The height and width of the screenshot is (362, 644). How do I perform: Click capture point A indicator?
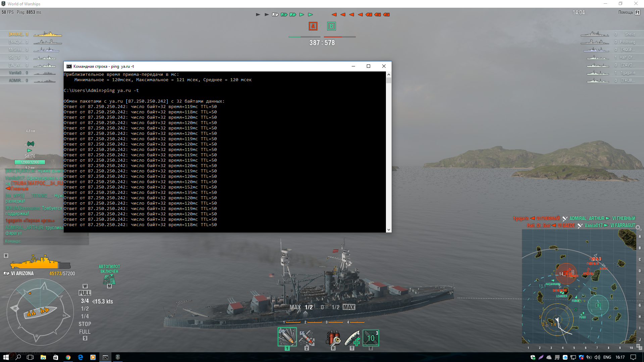pyautogui.click(x=313, y=26)
